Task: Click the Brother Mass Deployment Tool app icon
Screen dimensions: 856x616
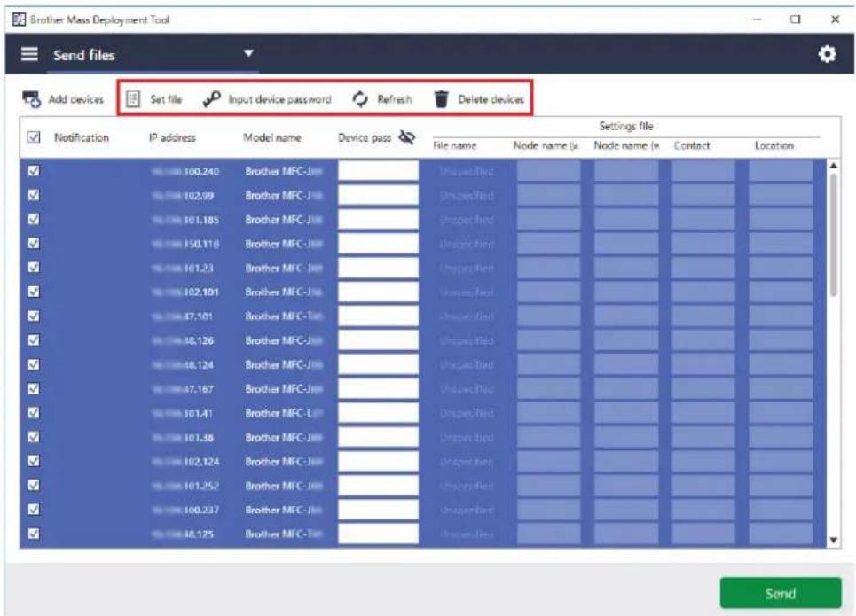Action: tap(19, 19)
